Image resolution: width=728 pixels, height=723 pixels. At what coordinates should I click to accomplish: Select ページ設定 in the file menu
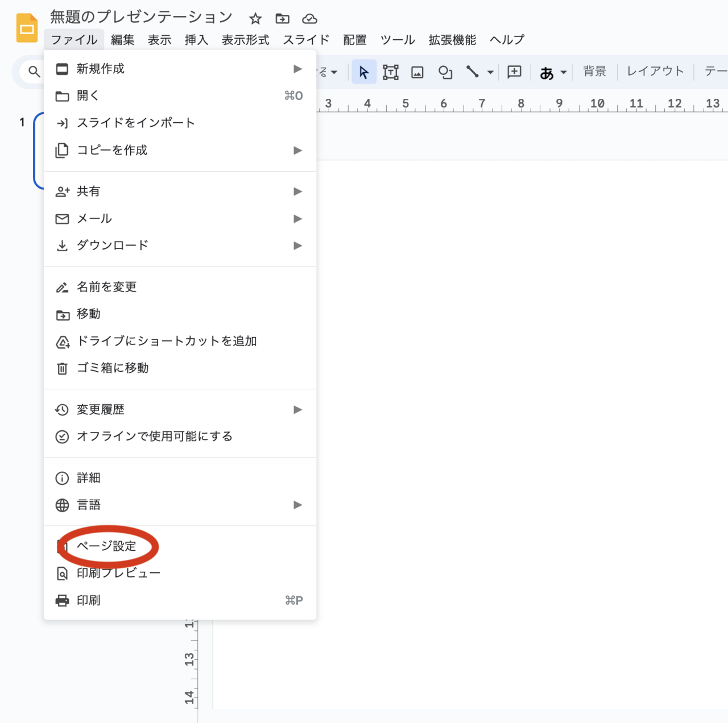pyautogui.click(x=180, y=546)
